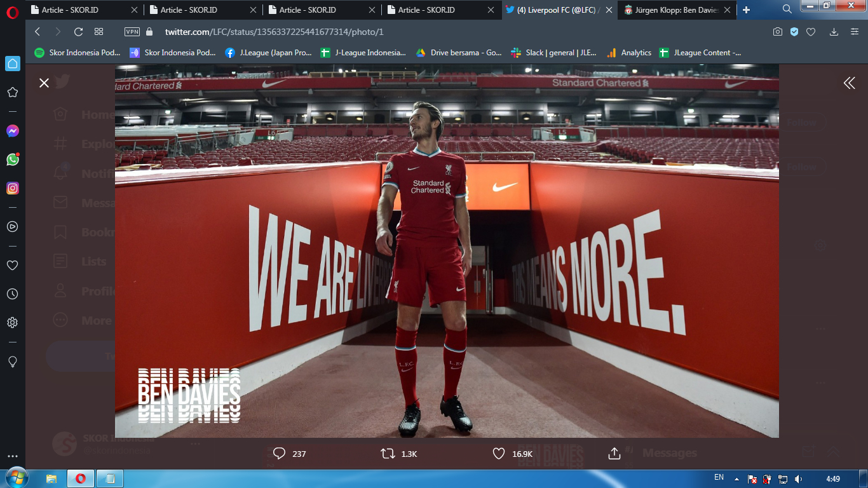Open JLeague Content bookmark

click(x=700, y=53)
